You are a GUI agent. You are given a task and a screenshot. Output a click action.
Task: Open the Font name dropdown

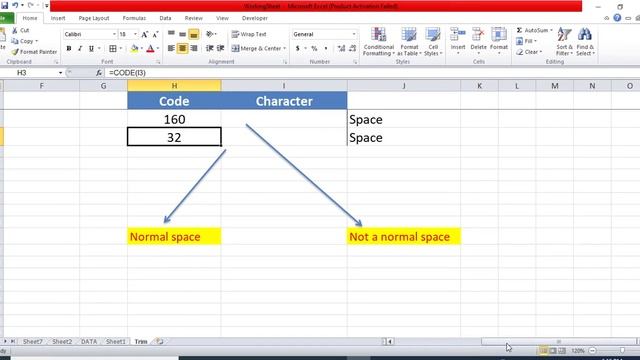[x=114, y=34]
